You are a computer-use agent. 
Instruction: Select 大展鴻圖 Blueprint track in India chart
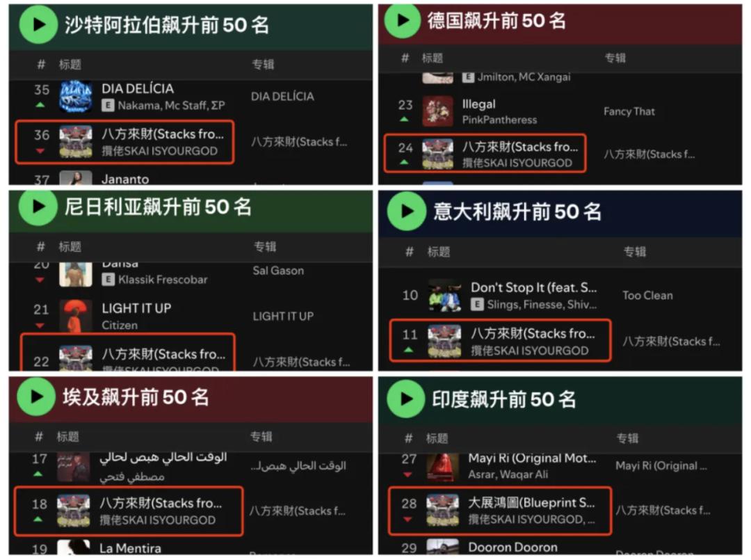click(x=499, y=511)
